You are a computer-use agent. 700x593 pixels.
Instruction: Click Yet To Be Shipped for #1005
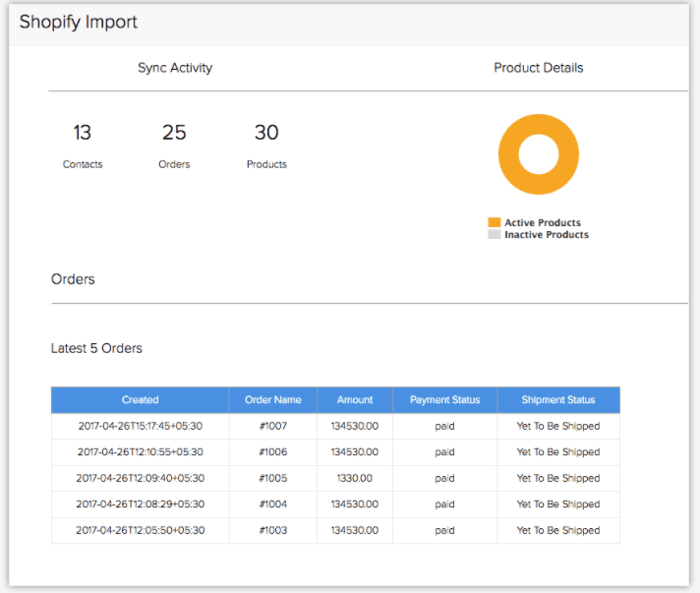(x=558, y=479)
